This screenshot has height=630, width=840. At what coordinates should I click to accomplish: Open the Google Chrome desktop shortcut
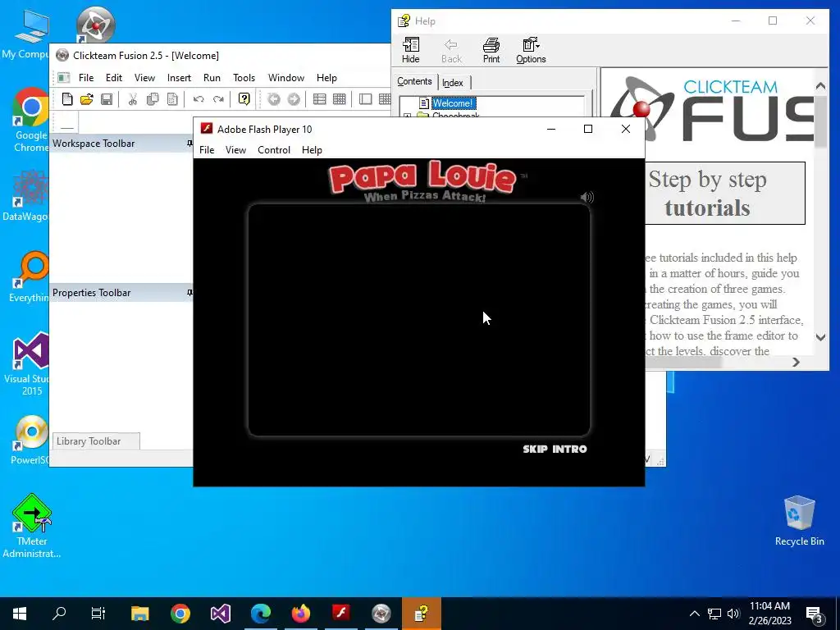tap(31, 120)
